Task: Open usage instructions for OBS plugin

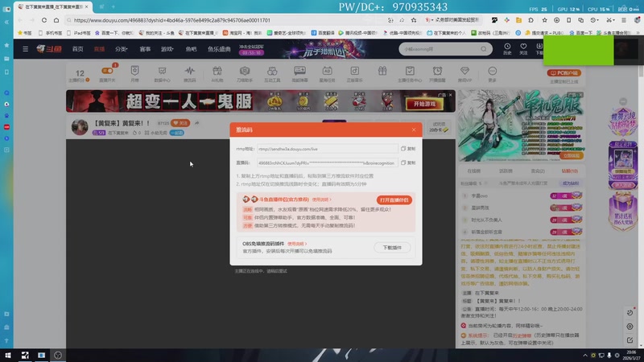Action: (x=297, y=244)
